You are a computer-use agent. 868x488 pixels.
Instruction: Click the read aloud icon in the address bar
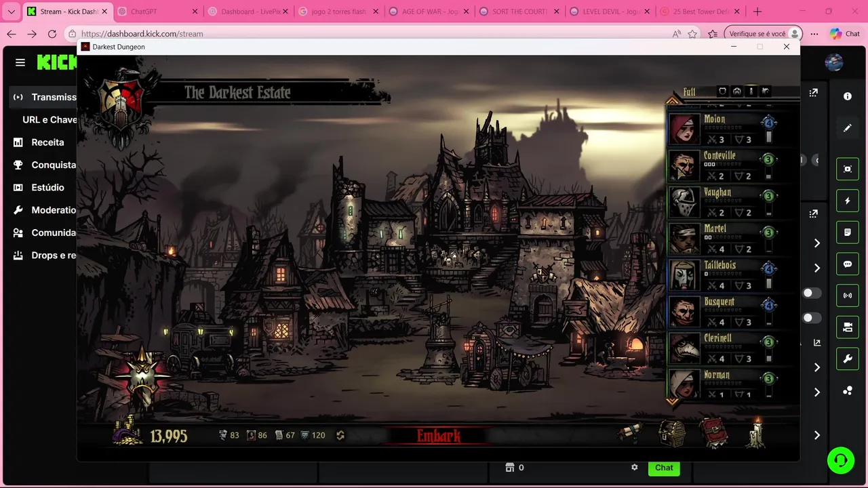[676, 34]
